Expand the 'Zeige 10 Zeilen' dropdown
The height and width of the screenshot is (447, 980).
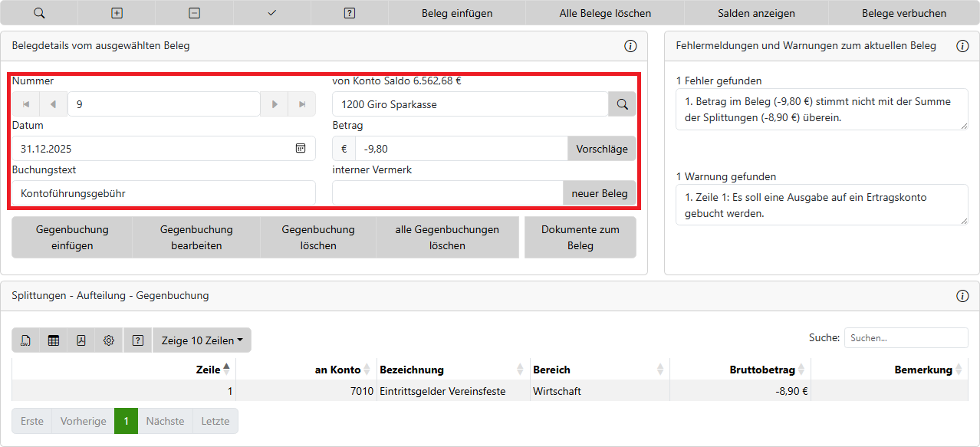(x=202, y=340)
